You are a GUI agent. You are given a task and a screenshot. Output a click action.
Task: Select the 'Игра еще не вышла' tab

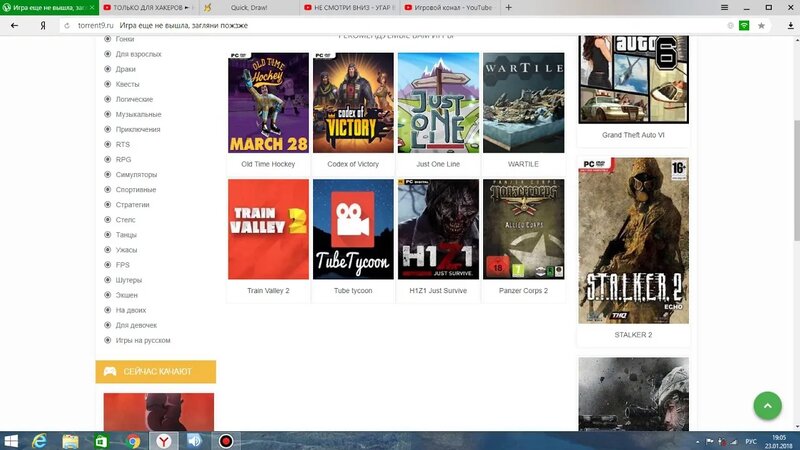click(x=49, y=8)
